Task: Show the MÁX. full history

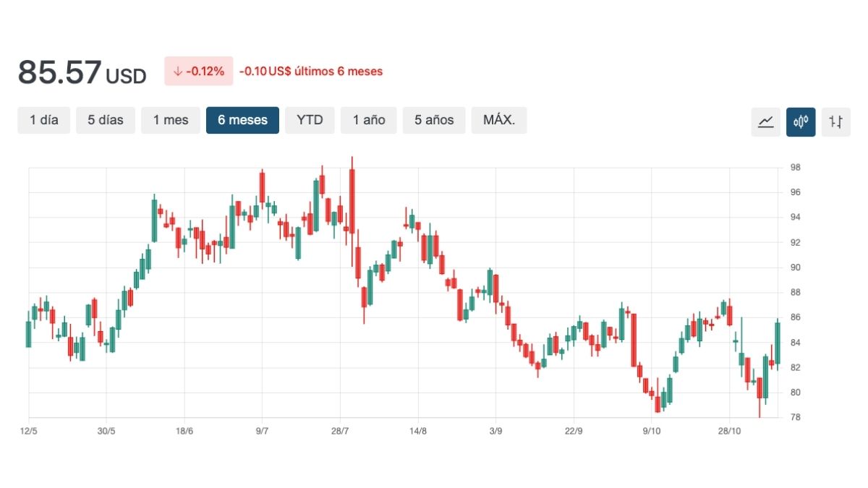Action: pos(499,120)
